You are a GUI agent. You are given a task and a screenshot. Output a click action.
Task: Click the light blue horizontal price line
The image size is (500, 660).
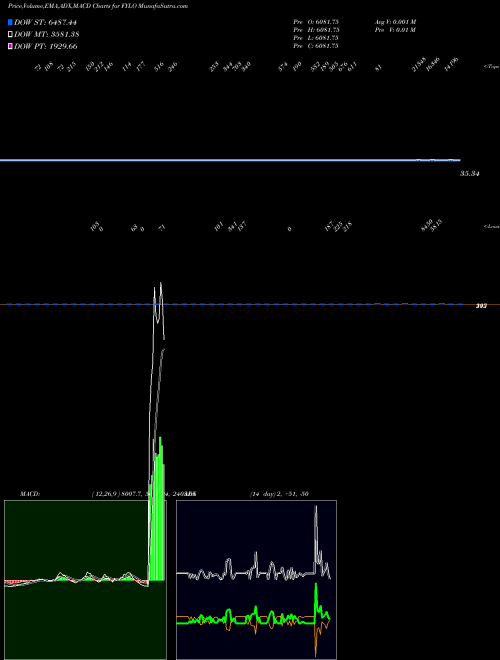pyautogui.click(x=230, y=160)
